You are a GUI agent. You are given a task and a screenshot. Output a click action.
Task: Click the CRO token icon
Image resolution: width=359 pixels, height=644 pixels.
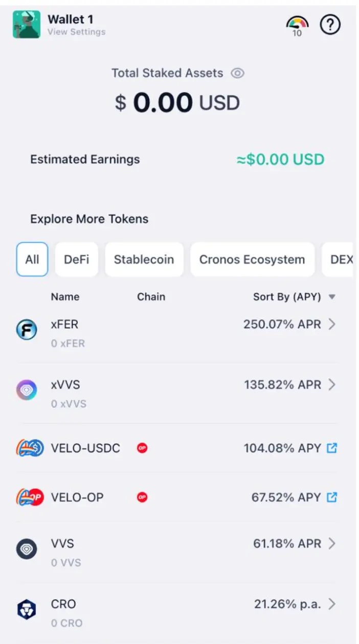[26, 609]
